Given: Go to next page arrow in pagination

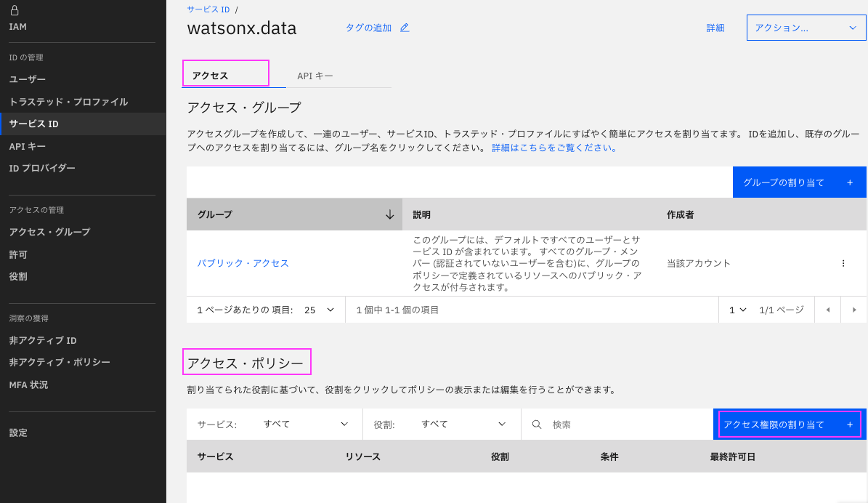Looking at the screenshot, I should [854, 310].
